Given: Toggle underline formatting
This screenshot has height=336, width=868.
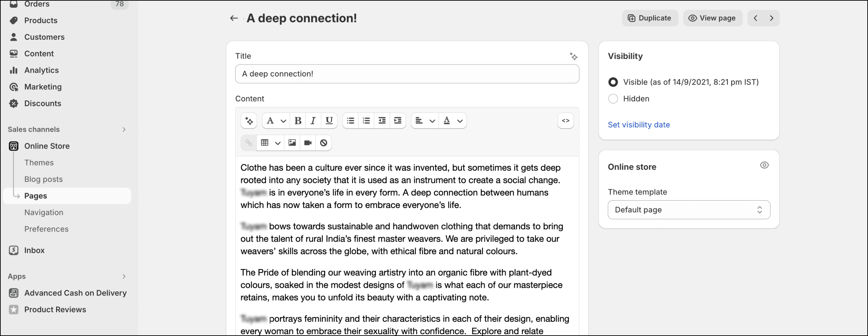Looking at the screenshot, I should [x=329, y=120].
